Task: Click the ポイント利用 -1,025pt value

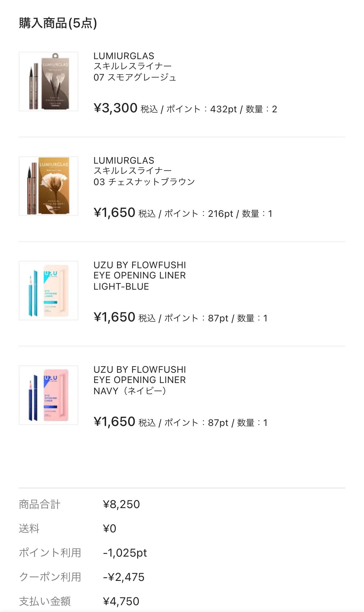Action: tap(125, 553)
